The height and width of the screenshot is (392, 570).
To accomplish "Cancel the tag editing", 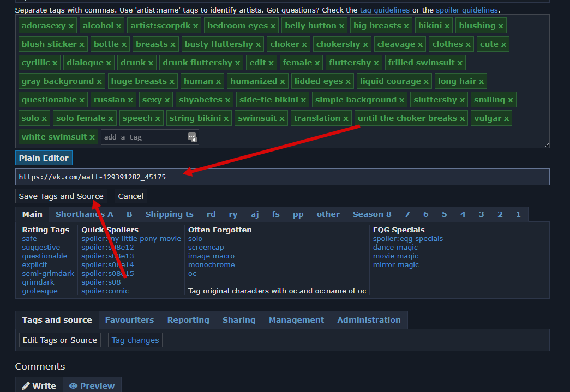I will [131, 196].
